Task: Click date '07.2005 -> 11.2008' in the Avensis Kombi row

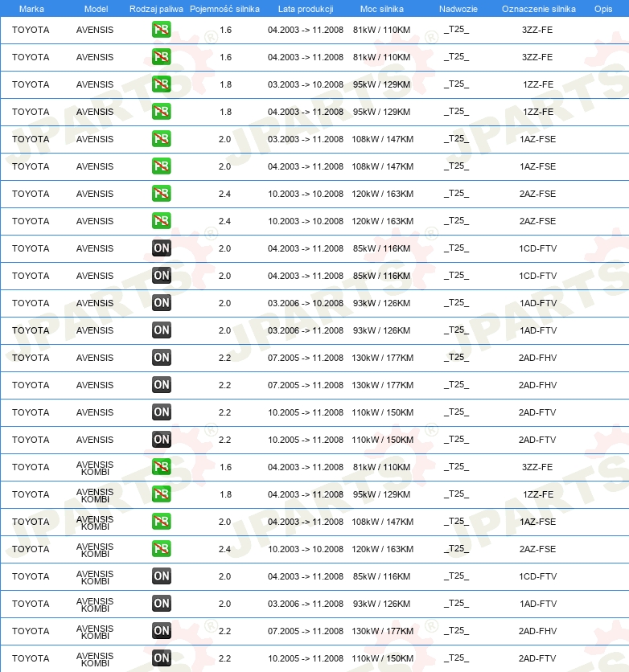Action: click(306, 631)
